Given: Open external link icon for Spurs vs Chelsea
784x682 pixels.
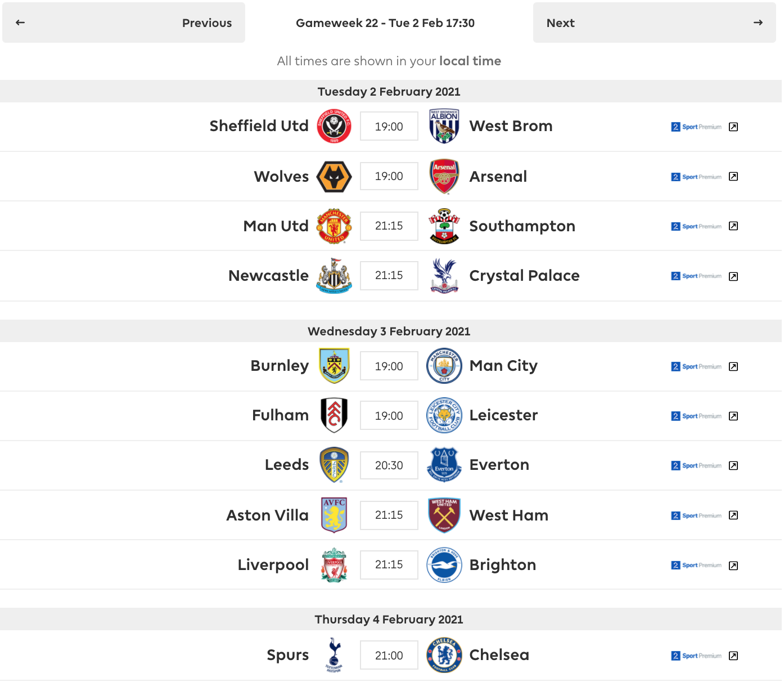Looking at the screenshot, I should coord(733,656).
